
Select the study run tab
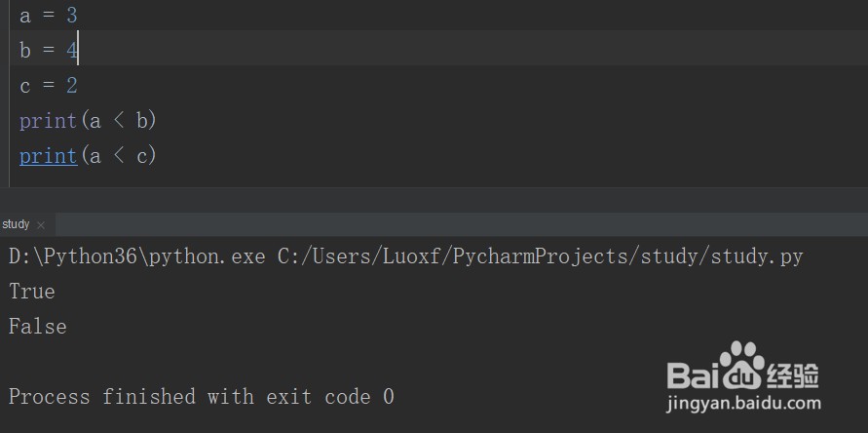coord(16,224)
